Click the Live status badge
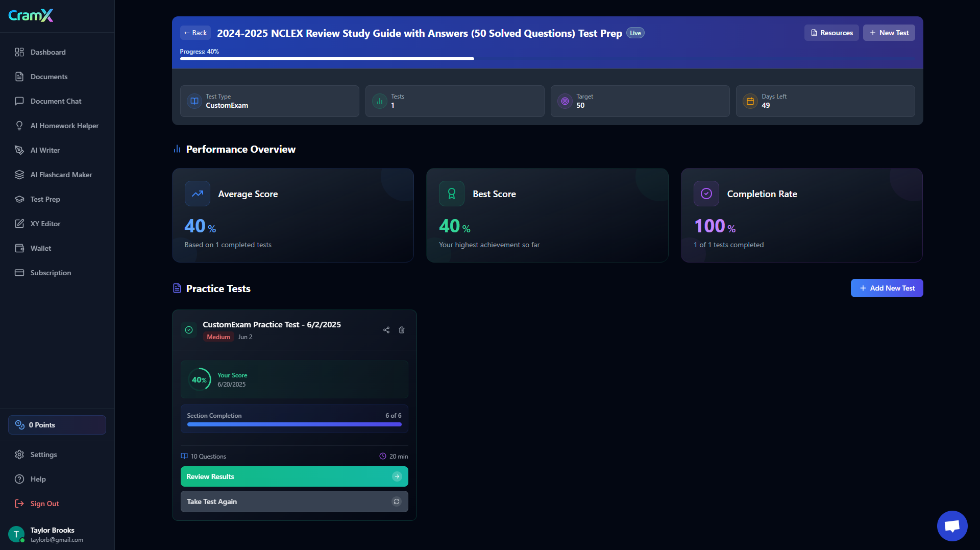This screenshot has height=550, width=980. point(635,33)
